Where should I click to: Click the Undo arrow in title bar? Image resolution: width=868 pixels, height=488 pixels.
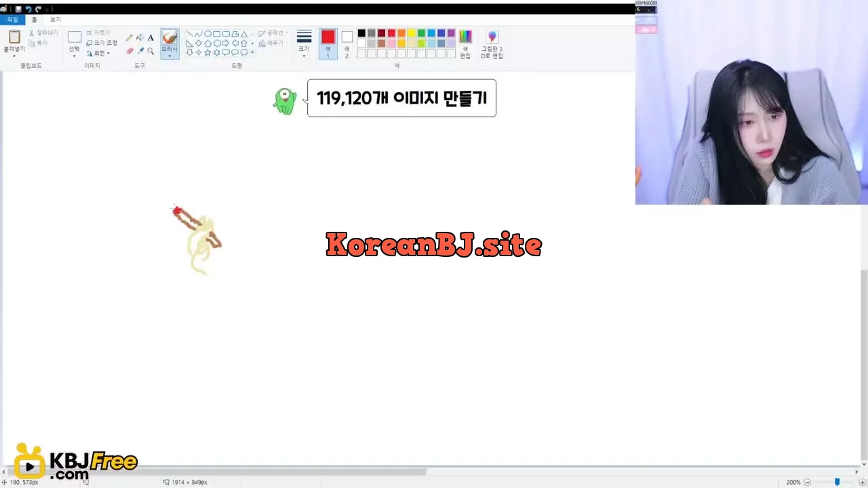[x=28, y=9]
